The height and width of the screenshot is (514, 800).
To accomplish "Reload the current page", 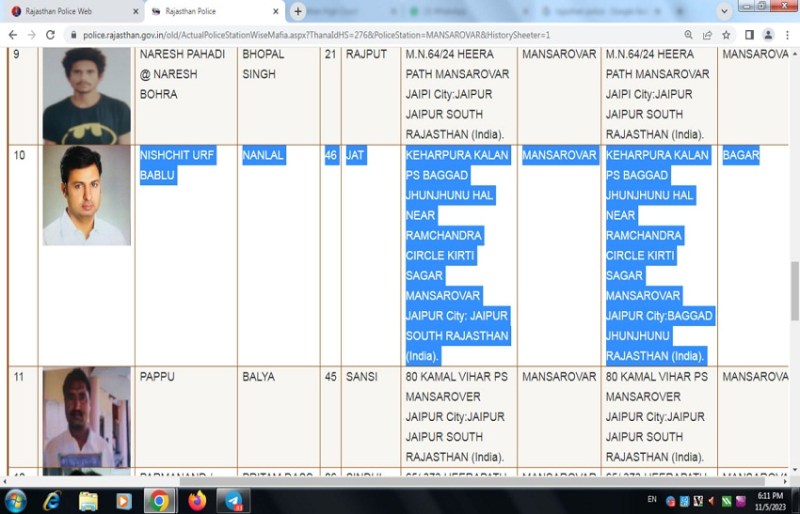I will click(50, 34).
